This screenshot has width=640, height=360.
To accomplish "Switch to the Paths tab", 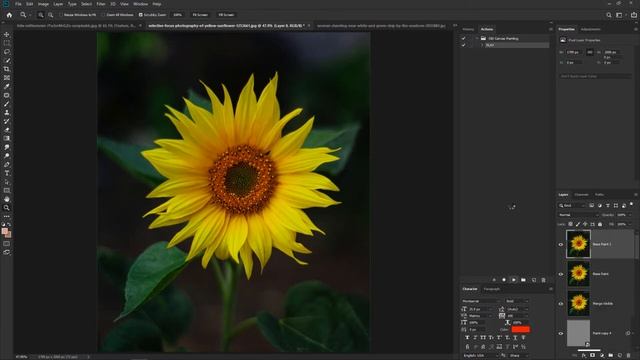I will click(x=599, y=195).
